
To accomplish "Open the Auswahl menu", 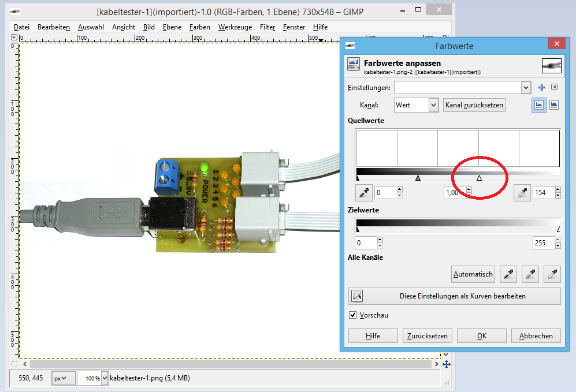I will pyautogui.click(x=91, y=27).
